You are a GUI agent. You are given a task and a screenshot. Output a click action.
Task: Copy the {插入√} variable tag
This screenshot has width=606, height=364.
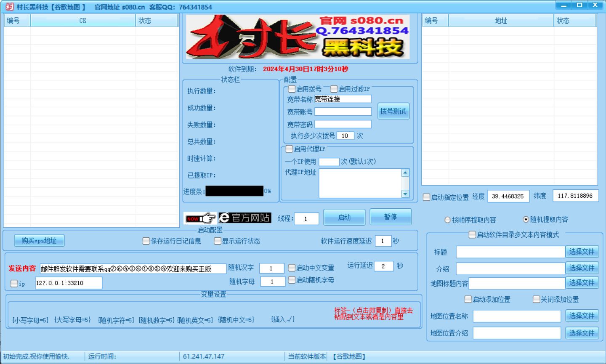pos(283,319)
